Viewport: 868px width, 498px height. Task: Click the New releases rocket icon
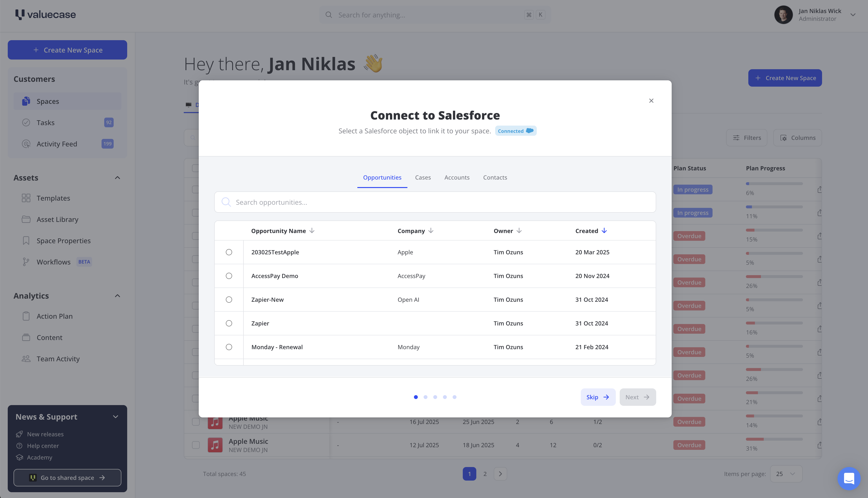tap(20, 434)
